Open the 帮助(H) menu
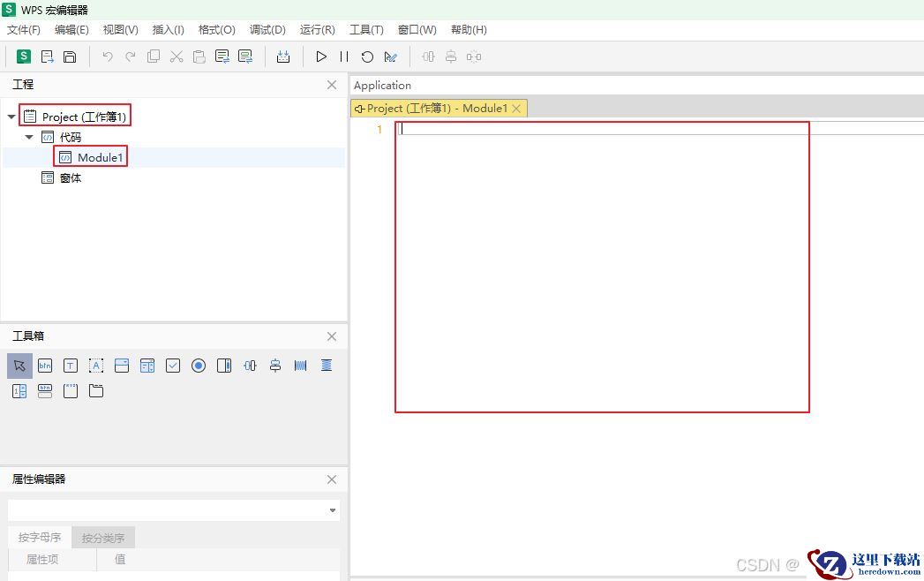The image size is (924, 581). 469,29
